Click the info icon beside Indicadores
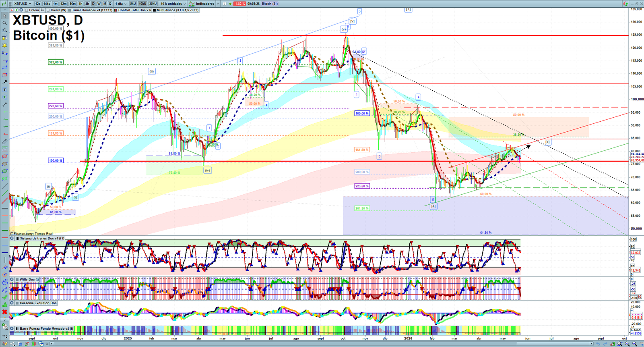644x347 pixels. tap(224, 4)
